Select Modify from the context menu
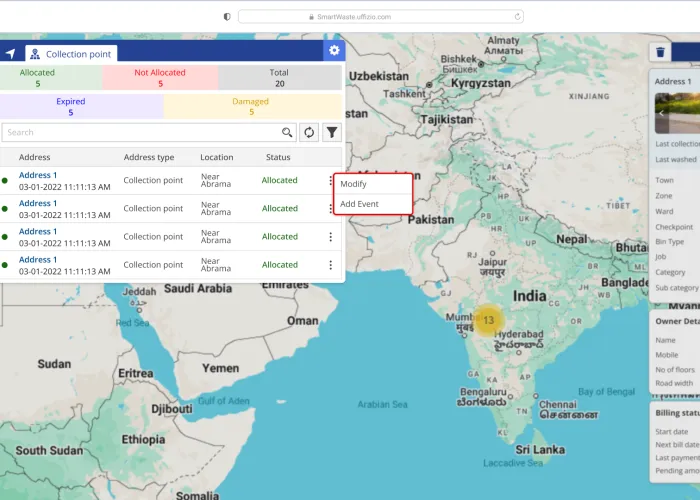Image resolution: width=700 pixels, height=500 pixels. [x=354, y=184]
